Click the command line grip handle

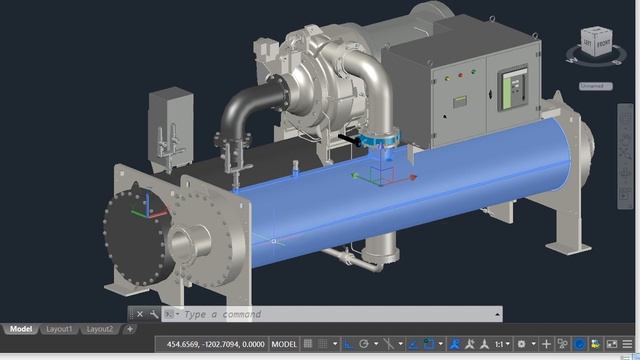click(131, 314)
